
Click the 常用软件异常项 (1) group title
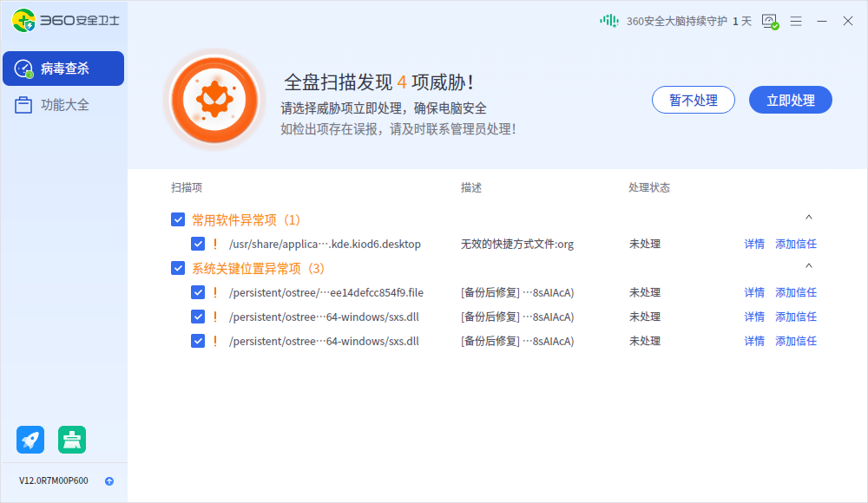tap(246, 220)
